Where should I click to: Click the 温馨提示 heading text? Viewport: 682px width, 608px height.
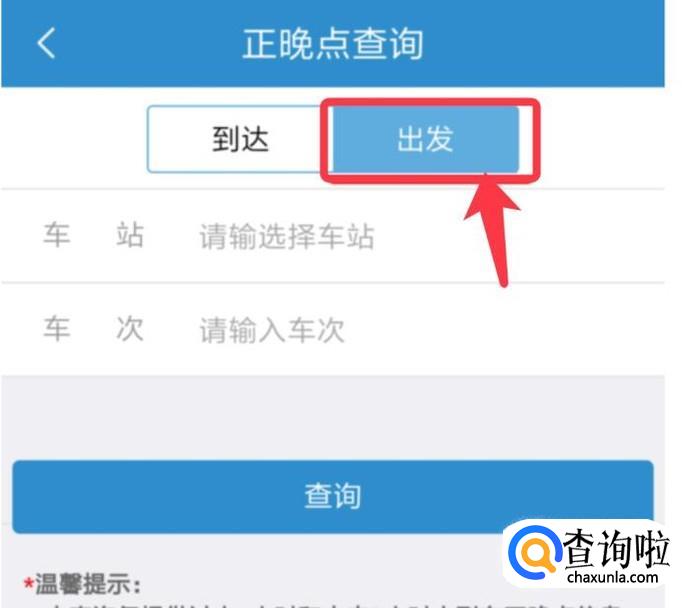88,584
